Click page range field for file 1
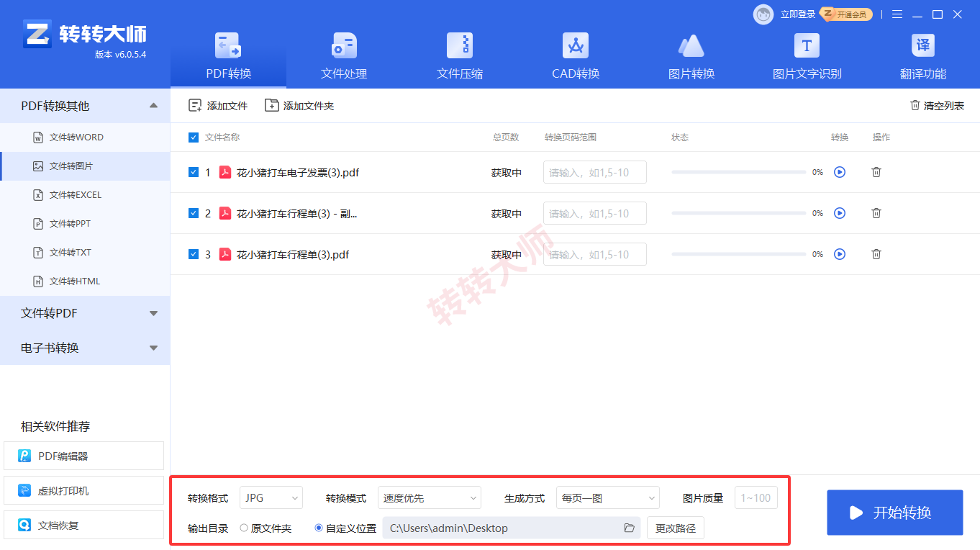The width and height of the screenshot is (980, 550). coord(594,172)
